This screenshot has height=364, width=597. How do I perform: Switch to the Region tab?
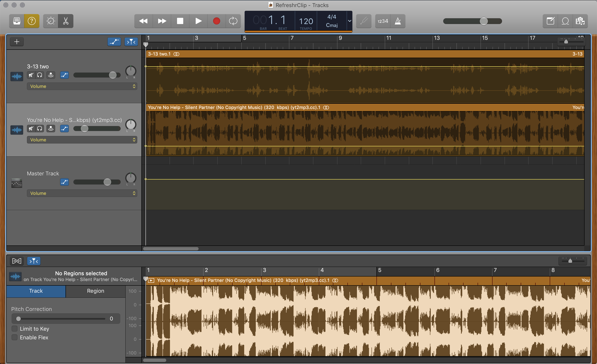(96, 291)
